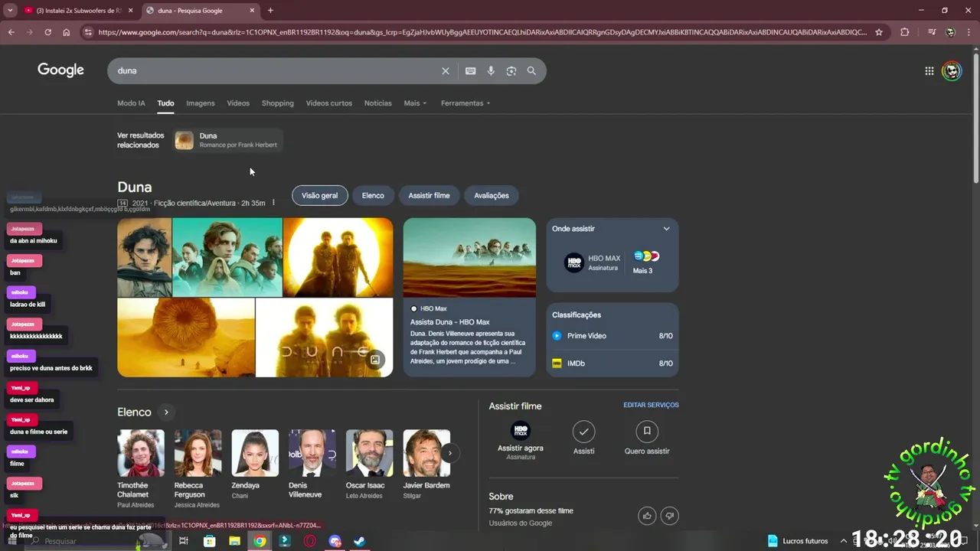The image size is (980, 551).
Task: Open Timothée Chalamet cast photo
Action: [141, 453]
